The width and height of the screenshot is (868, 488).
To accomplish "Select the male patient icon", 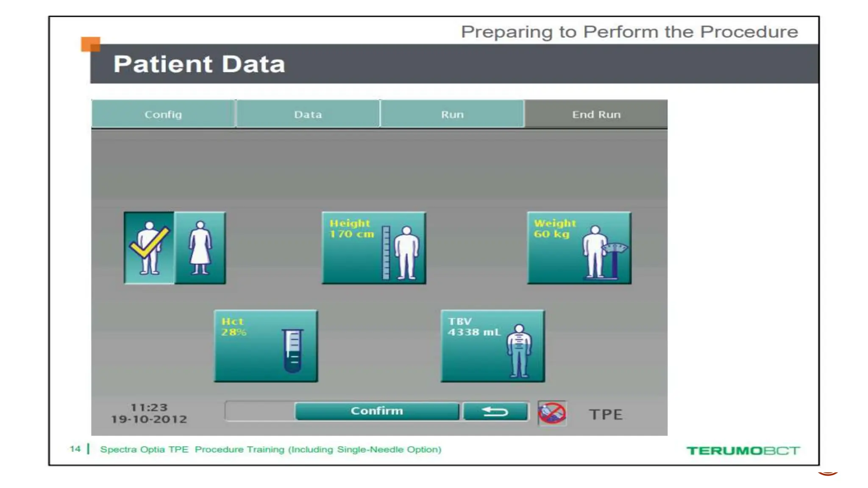I will (149, 248).
